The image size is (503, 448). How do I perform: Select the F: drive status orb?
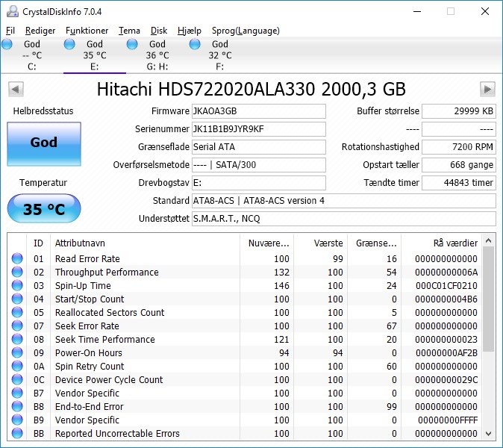(x=195, y=44)
